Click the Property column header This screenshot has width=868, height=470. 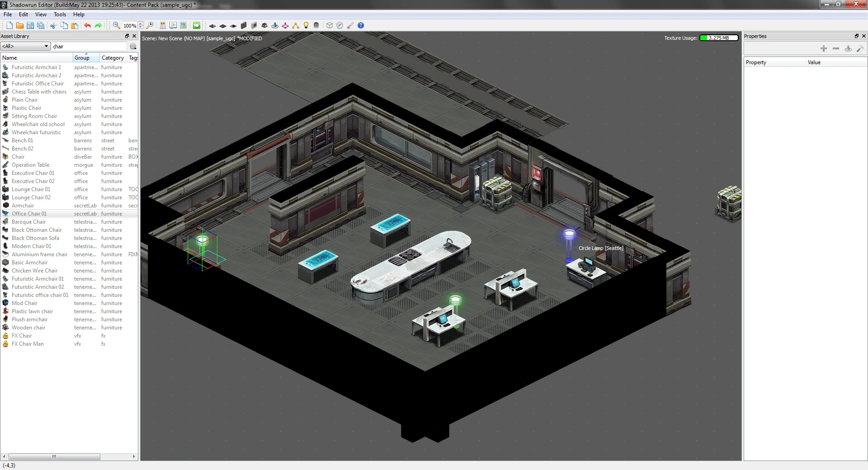click(774, 62)
